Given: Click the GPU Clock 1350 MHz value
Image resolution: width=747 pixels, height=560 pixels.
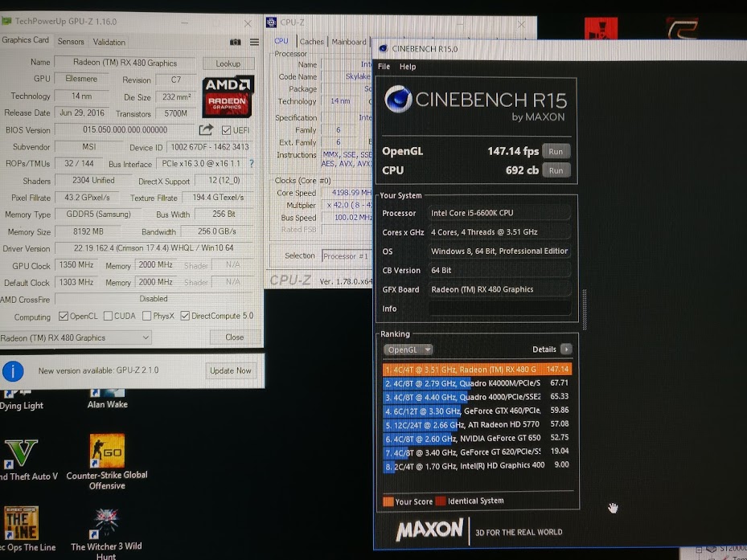Looking at the screenshot, I should (x=76, y=265).
